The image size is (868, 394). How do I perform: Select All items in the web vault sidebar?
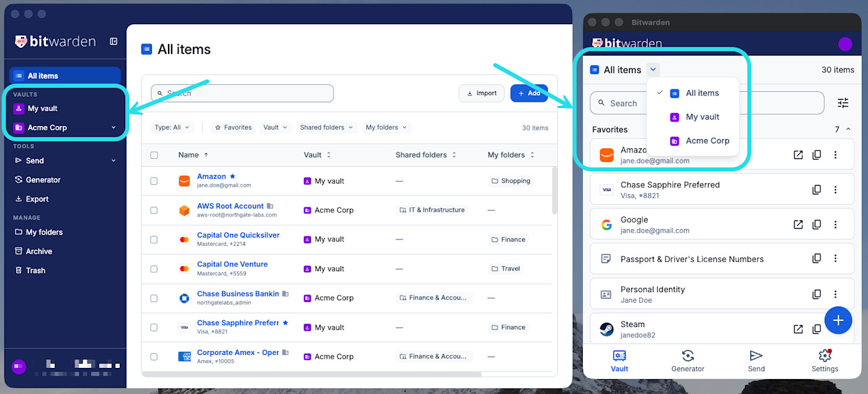tap(65, 76)
